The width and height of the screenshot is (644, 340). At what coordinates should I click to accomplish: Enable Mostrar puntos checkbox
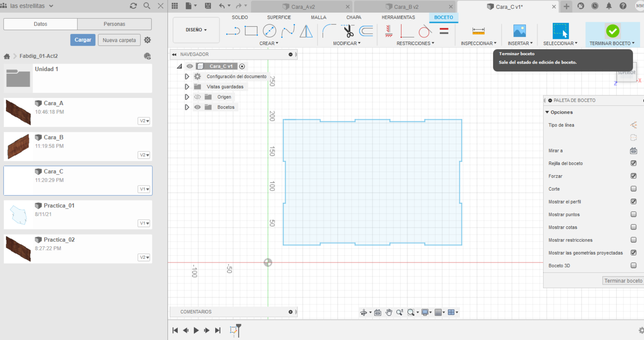click(x=633, y=214)
